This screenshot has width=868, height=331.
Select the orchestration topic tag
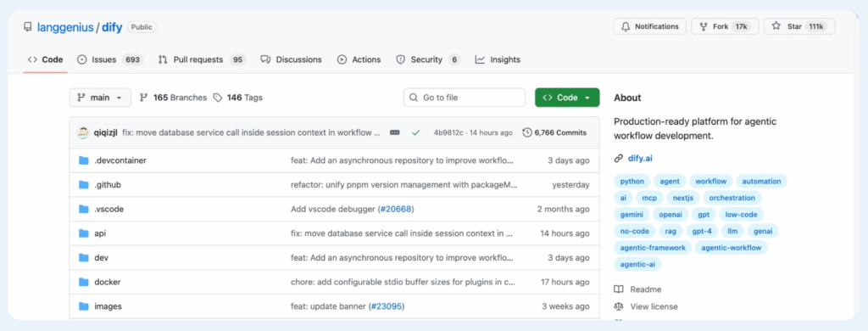tap(732, 198)
